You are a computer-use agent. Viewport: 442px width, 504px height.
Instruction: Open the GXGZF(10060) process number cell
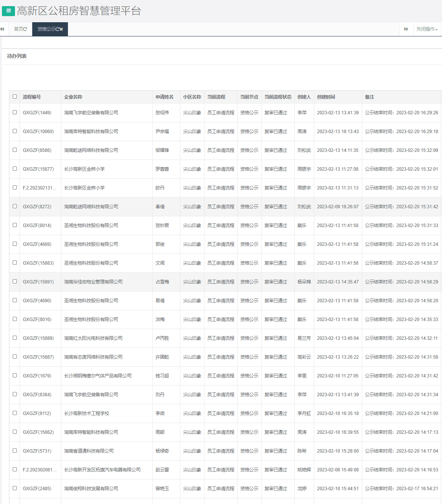click(x=38, y=132)
